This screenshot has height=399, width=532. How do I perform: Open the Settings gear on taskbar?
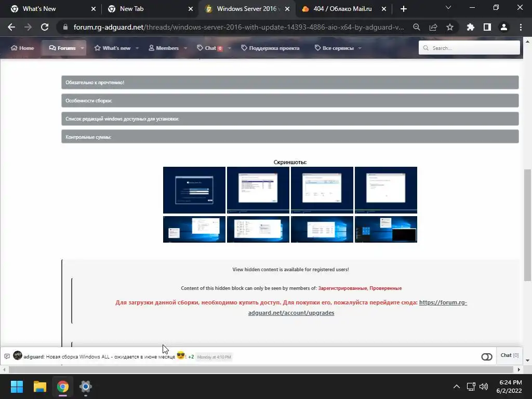86,387
